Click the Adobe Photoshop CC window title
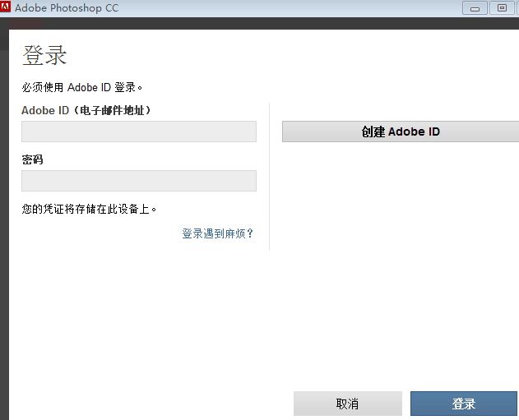519x420 pixels. pyautogui.click(x=67, y=7)
